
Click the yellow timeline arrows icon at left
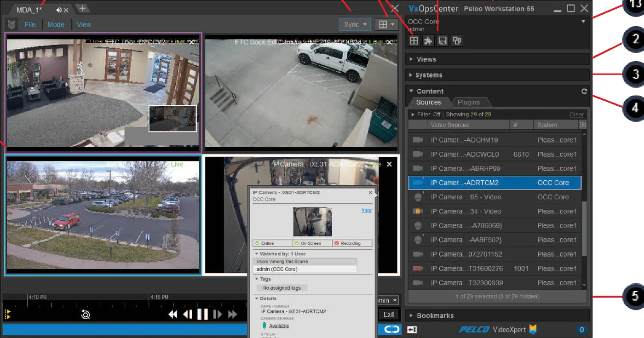click(7, 315)
